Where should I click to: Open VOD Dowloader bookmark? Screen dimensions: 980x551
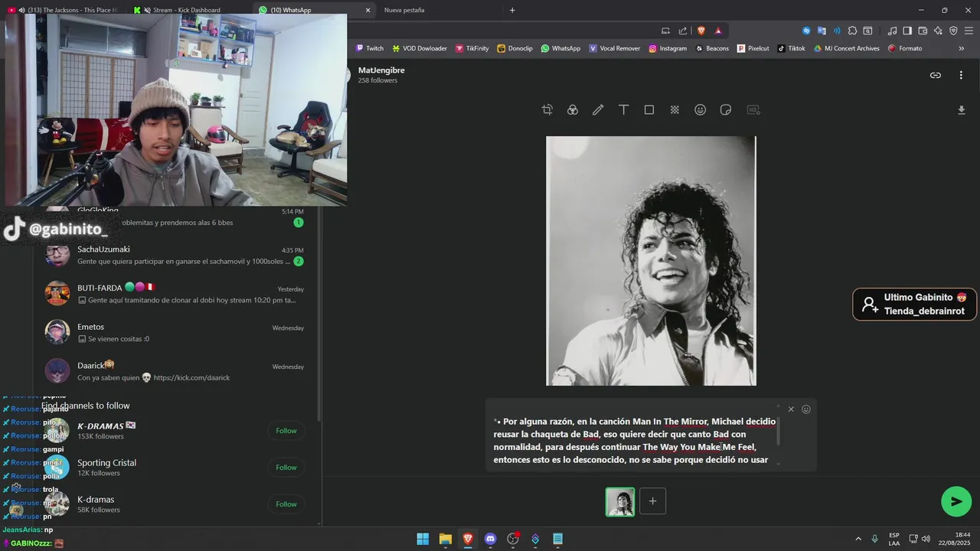point(420,48)
